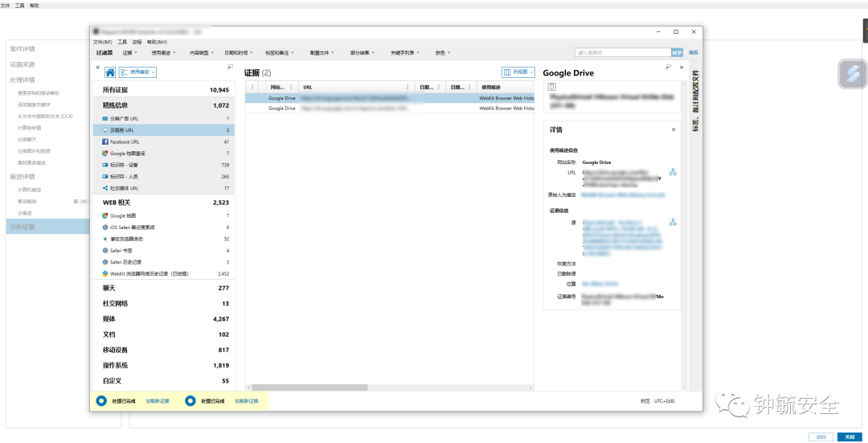
Task: Click Safari icon beside Safari 书签
Action: [x=105, y=251]
